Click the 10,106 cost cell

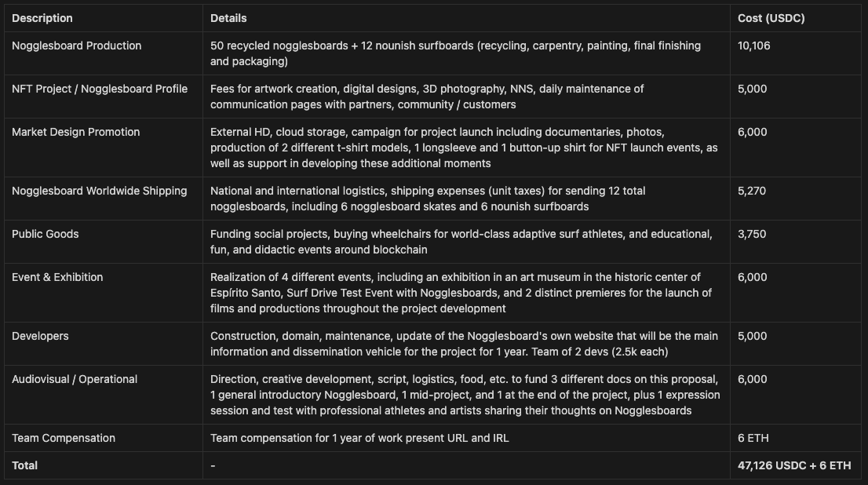click(754, 46)
